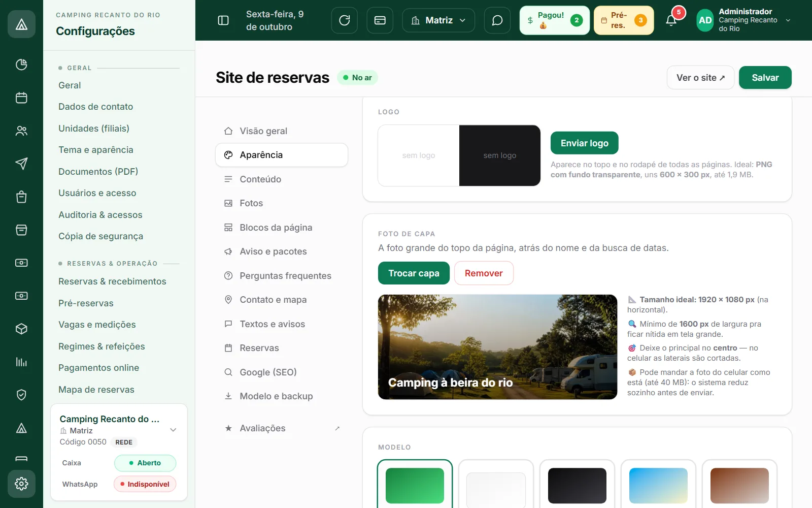Image resolution: width=812 pixels, height=508 pixels.
Task: Expand the Administrador account menu
Action: coord(743,20)
